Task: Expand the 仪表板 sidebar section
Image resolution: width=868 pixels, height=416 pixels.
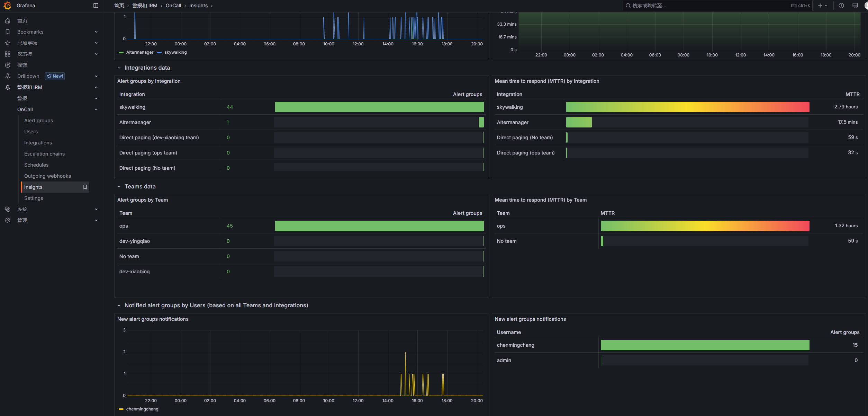Action: [96, 54]
